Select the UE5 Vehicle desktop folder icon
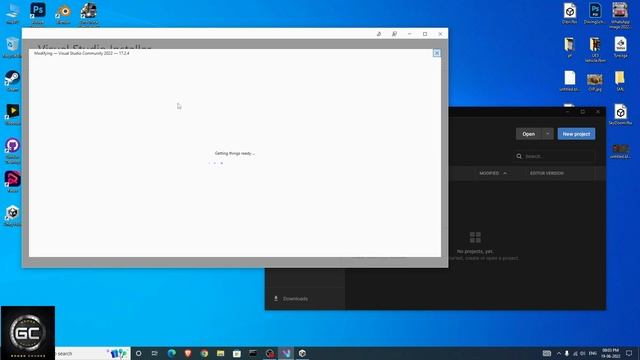640x360 pixels. tap(595, 49)
